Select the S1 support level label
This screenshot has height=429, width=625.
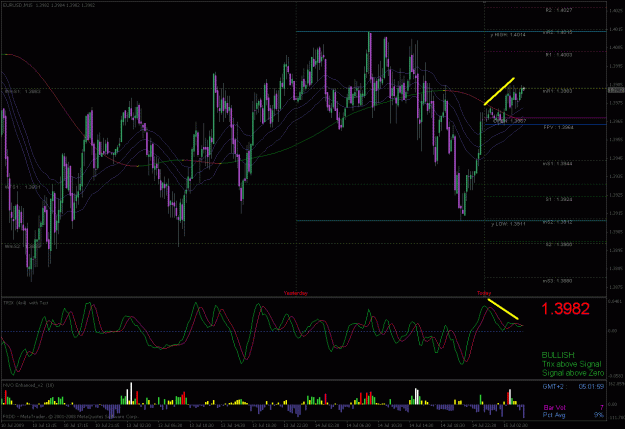559,199
